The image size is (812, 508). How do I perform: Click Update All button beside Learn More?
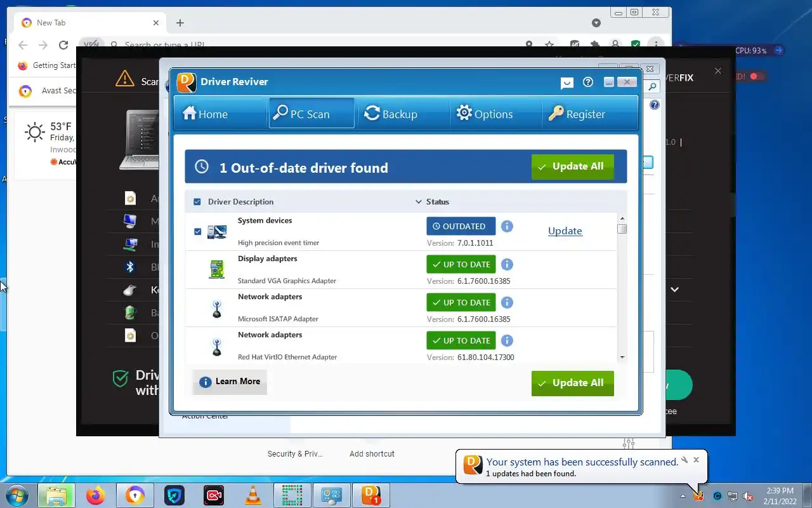click(572, 383)
